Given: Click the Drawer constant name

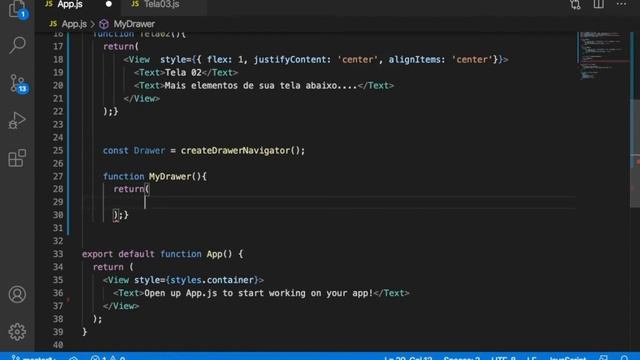Looking at the screenshot, I should click(x=149, y=151).
